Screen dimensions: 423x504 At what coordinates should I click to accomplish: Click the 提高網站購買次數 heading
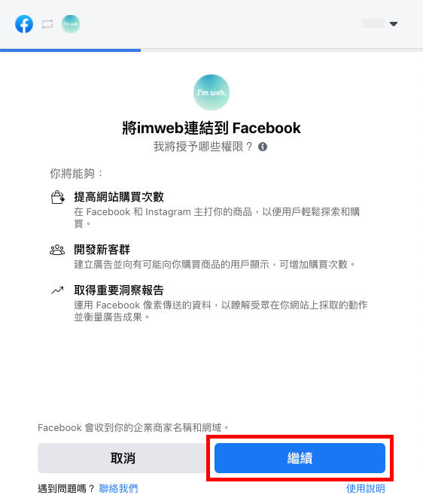click(119, 197)
